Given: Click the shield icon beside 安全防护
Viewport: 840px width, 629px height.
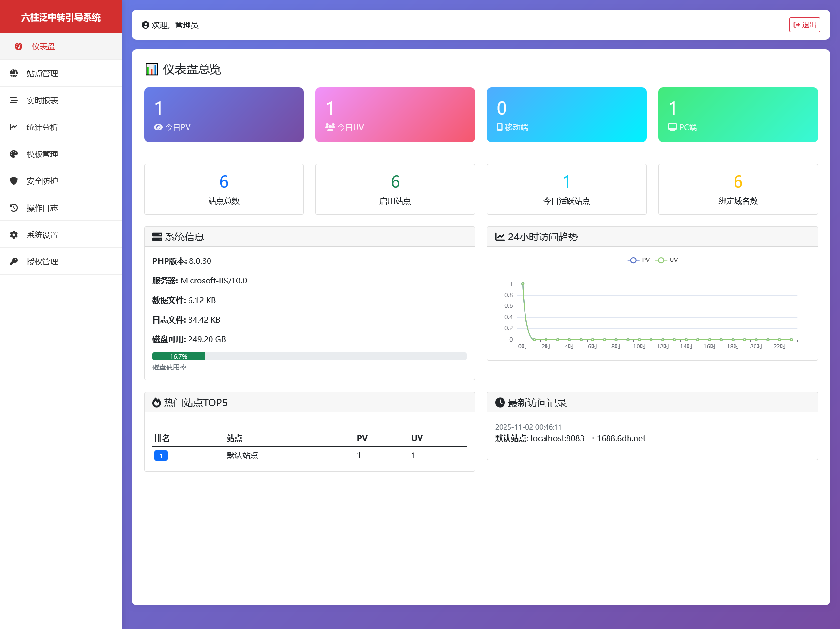Looking at the screenshot, I should 14,181.
